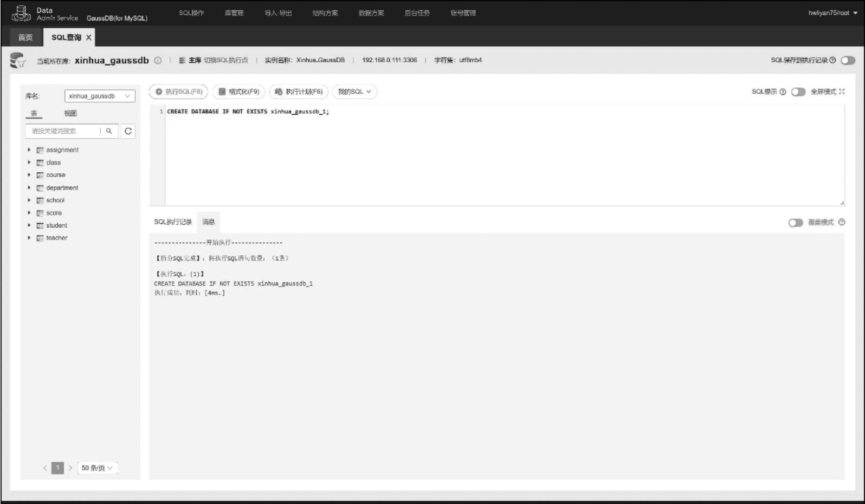Expand the student table node
The width and height of the screenshot is (865, 504).
point(29,225)
